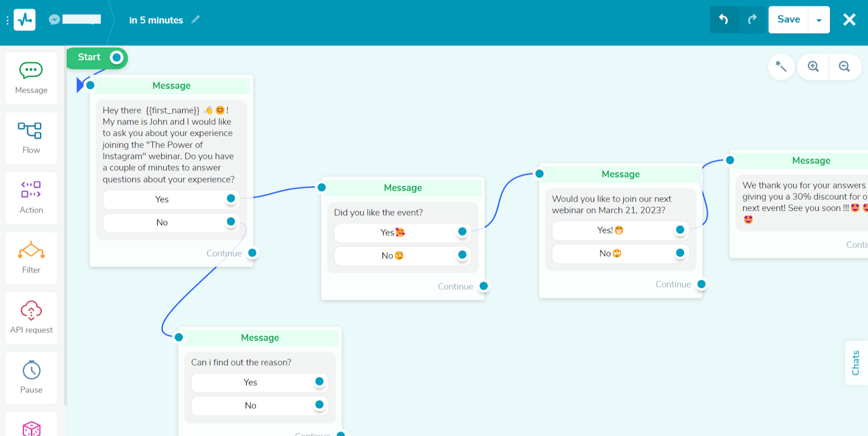Select 'No' option under 'Can i find out the reason?'
The width and height of the screenshot is (868, 436).
251,406
